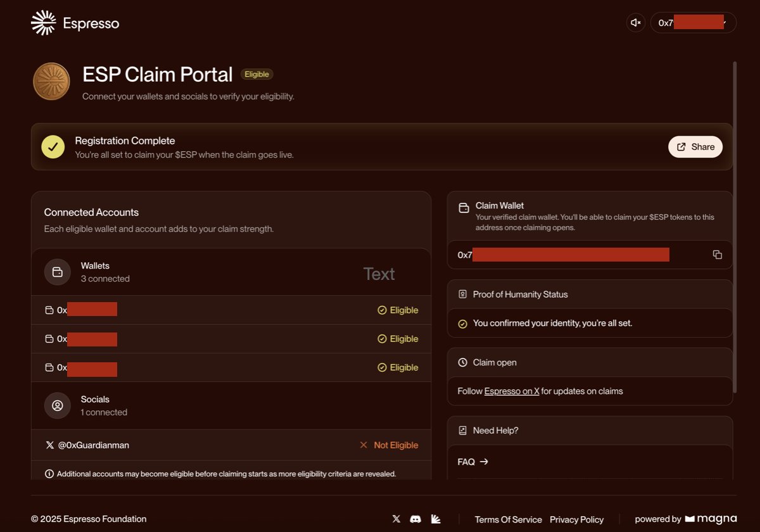Open the wallet address dropdown in header
760x532 pixels.
(693, 23)
